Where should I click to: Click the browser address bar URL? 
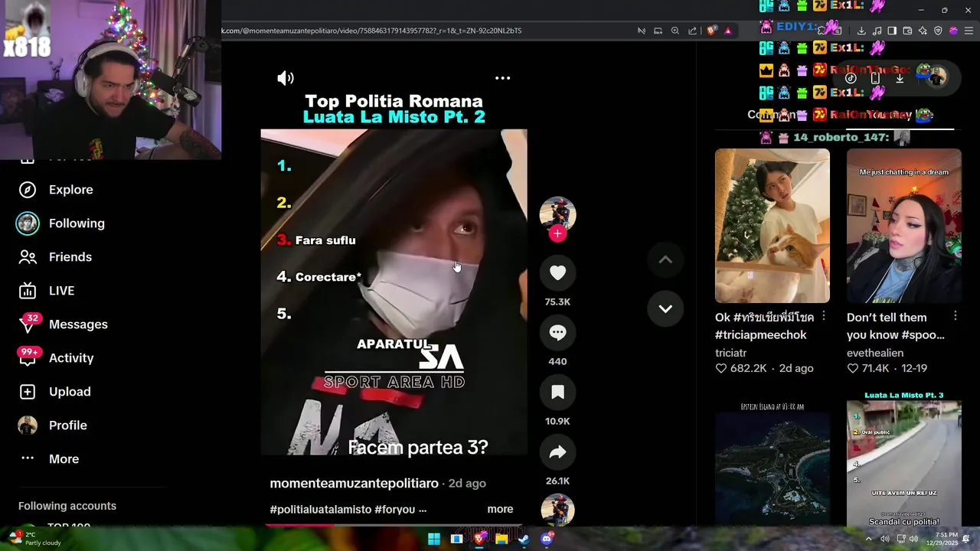371,31
